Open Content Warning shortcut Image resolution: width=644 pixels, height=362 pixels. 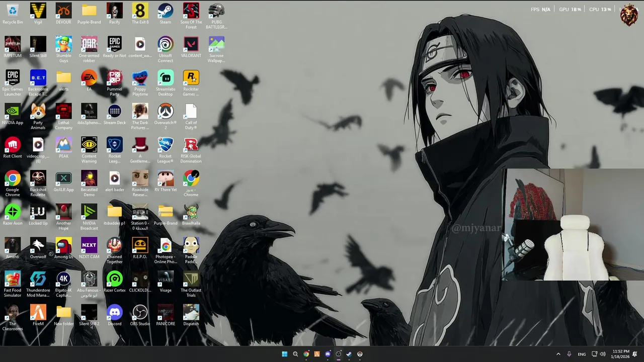(89, 150)
